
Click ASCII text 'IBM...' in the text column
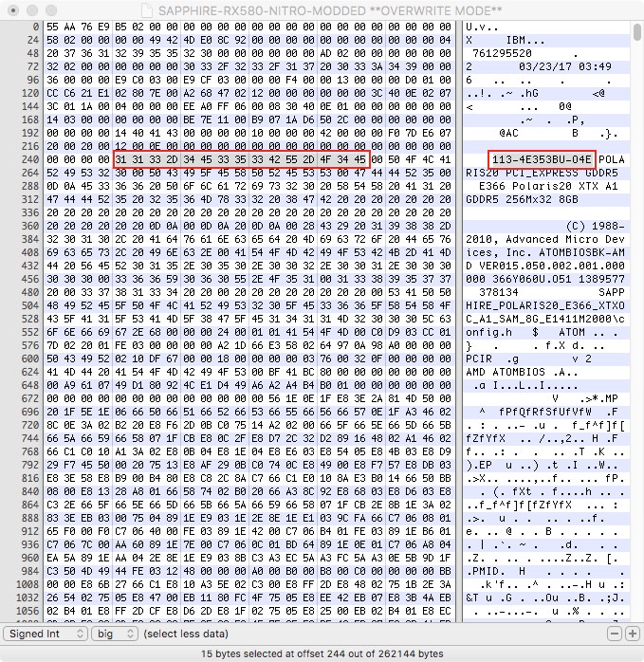tap(525, 40)
